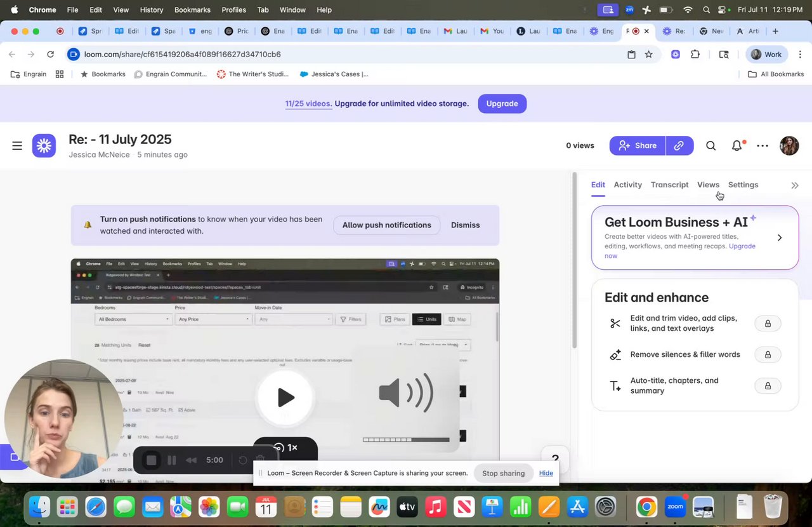The width and height of the screenshot is (812, 527).
Task: Open the Views tab
Action: tap(708, 185)
